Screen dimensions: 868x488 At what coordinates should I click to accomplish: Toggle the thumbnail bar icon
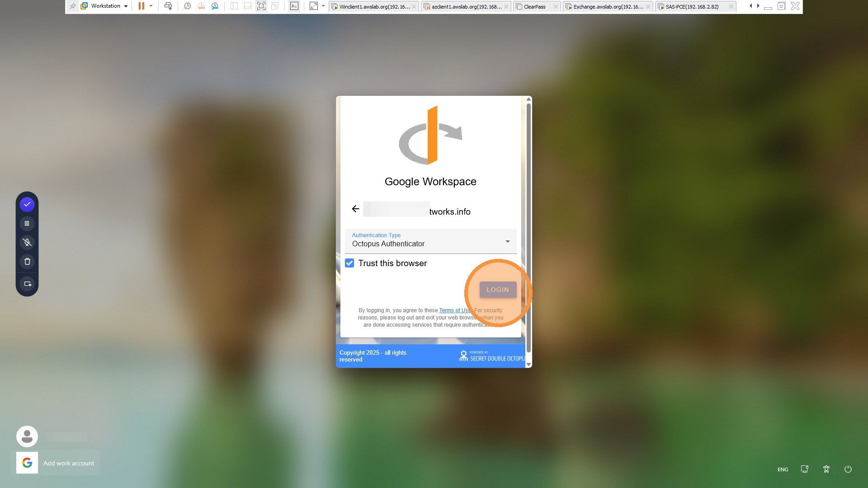(x=248, y=6)
